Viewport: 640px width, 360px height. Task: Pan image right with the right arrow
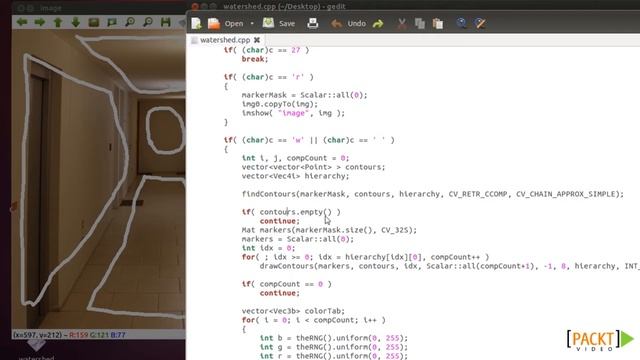[40, 22]
